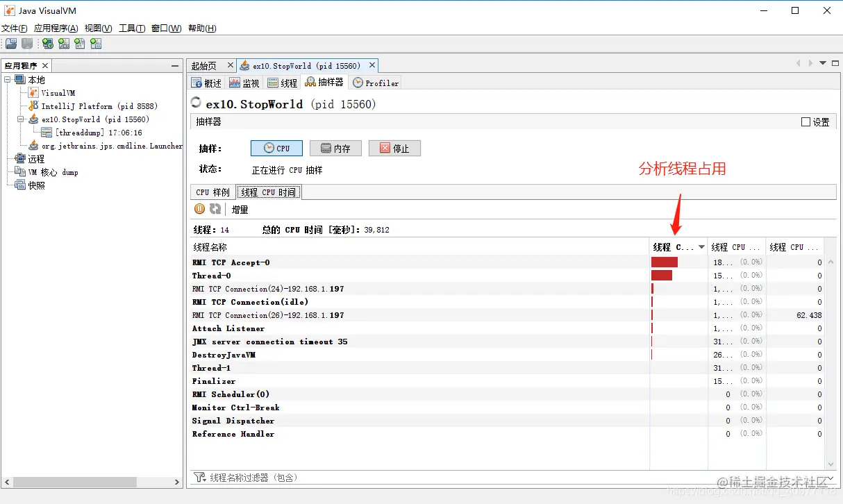Open the 视图(V) menu
This screenshot has width=843, height=504.
click(98, 28)
